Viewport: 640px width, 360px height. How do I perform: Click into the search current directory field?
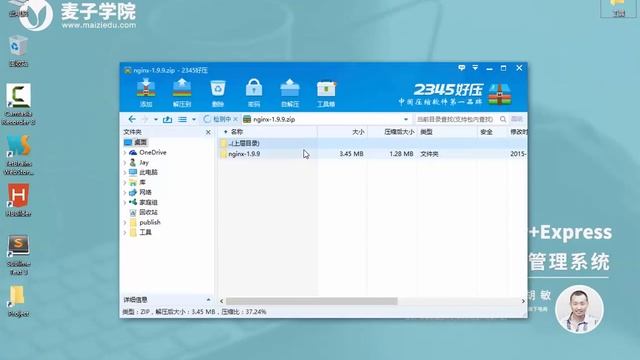(x=456, y=119)
